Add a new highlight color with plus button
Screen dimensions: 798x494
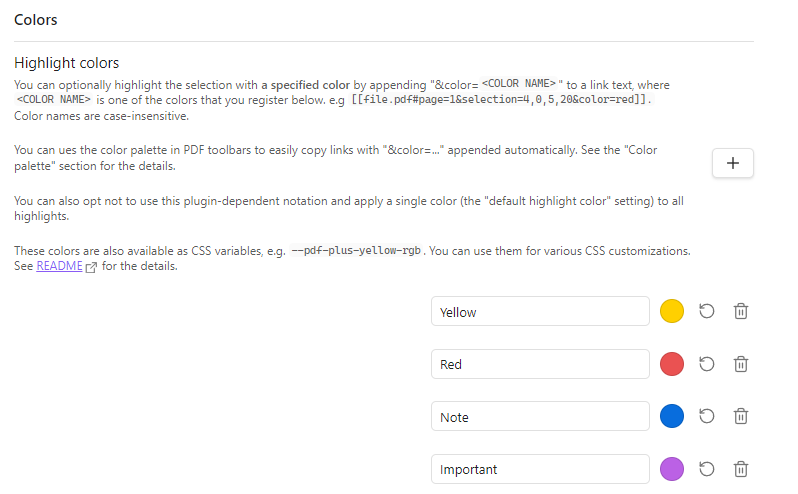(x=732, y=163)
